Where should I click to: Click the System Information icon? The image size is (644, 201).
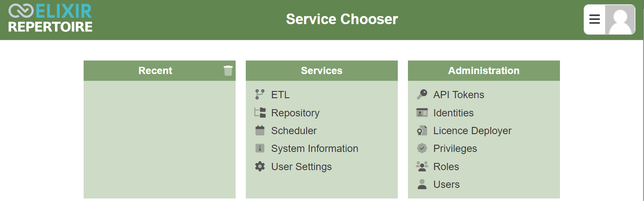click(260, 149)
